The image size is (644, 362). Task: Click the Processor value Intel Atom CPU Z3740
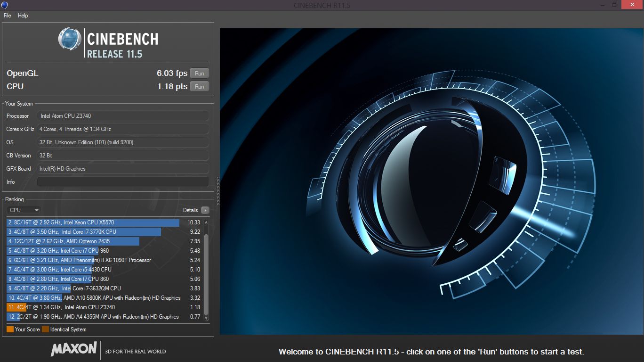click(x=123, y=116)
